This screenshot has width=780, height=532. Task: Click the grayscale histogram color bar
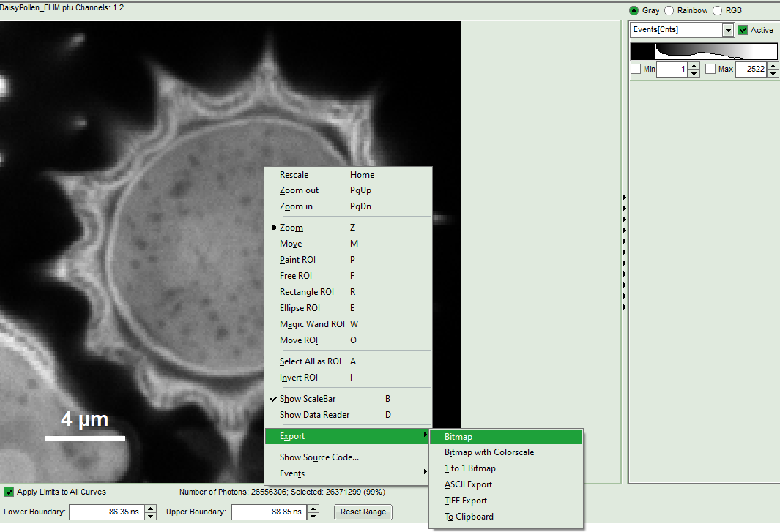[703, 51]
